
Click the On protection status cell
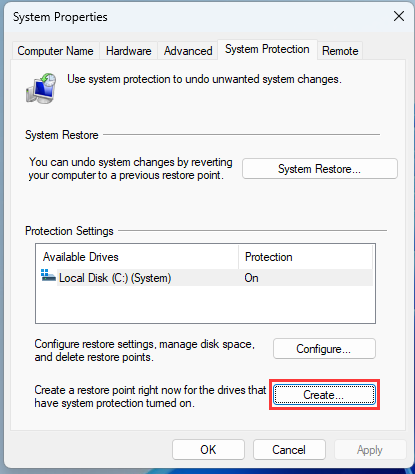(x=251, y=278)
